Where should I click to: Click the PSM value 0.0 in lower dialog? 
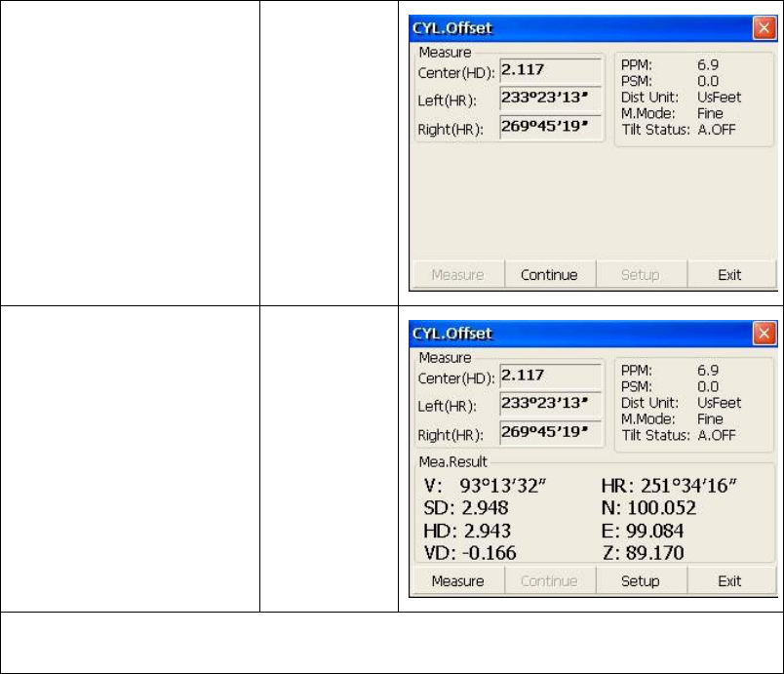[x=708, y=386]
